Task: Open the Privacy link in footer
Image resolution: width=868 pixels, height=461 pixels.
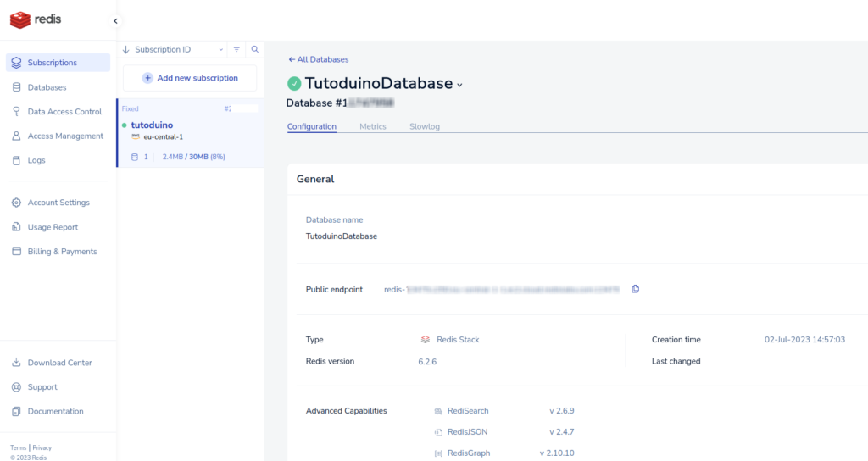Action: coord(42,447)
